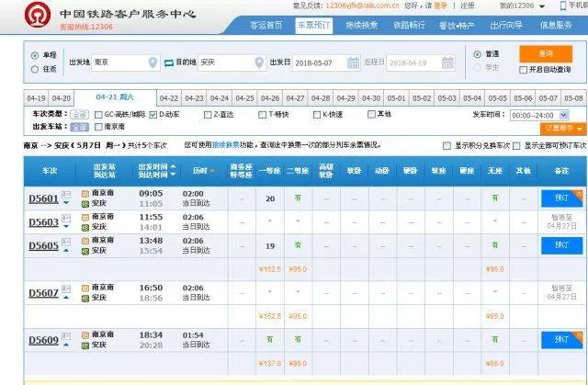Select the 单程 one-way radio button
This screenshot has width=588, height=385.
[x=35, y=55]
